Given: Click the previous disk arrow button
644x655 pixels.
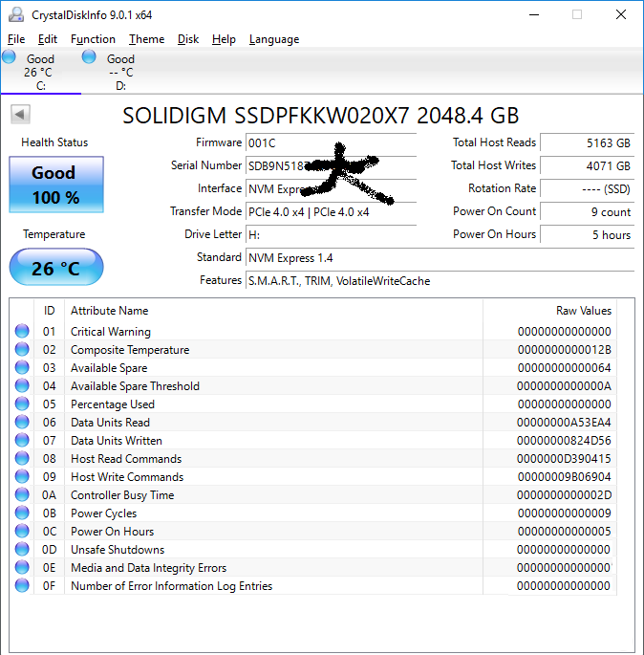Looking at the screenshot, I should (x=20, y=115).
